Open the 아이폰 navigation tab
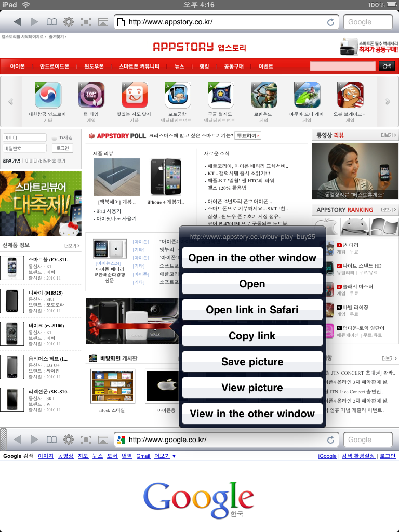This screenshot has width=399, height=532. pyautogui.click(x=17, y=66)
